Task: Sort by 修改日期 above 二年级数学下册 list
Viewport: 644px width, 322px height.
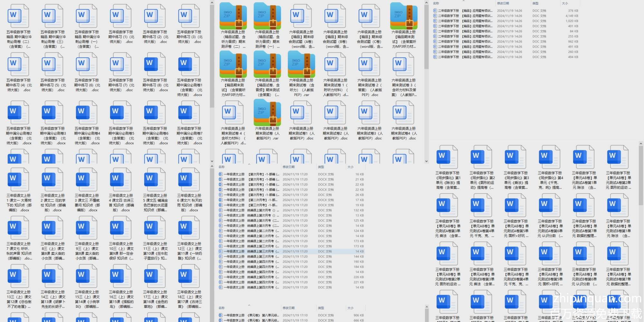Action: click(503, 3)
